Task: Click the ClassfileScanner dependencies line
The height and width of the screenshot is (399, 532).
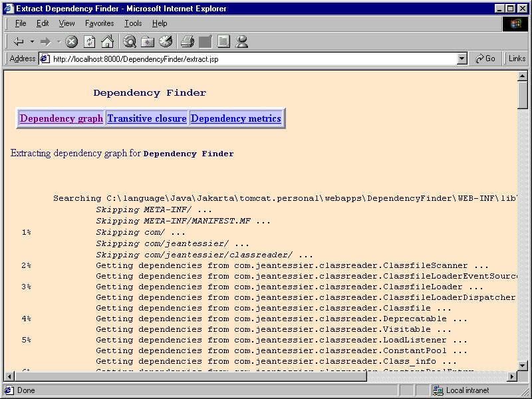Action: tap(292, 265)
